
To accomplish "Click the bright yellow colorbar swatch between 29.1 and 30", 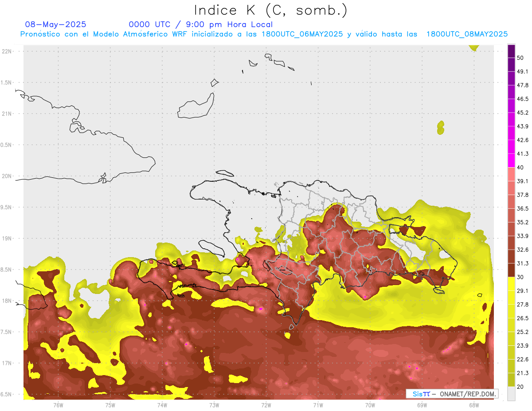I will (511, 284).
